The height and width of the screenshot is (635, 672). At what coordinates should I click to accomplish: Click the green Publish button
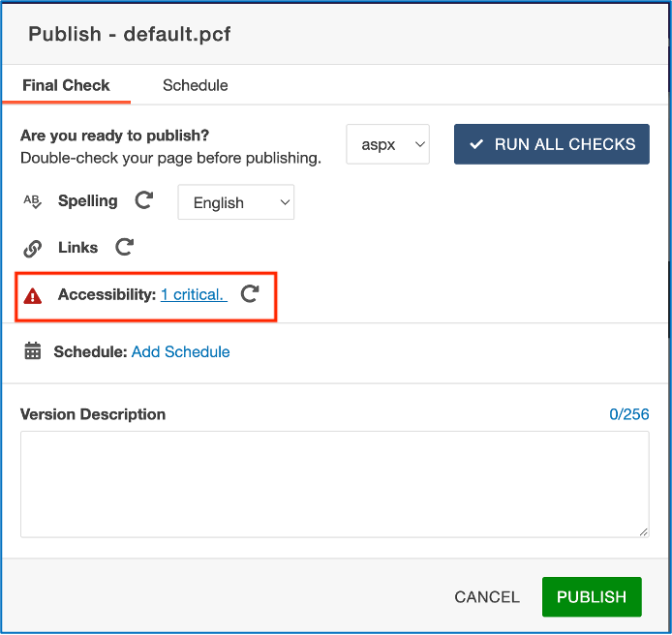(x=591, y=597)
